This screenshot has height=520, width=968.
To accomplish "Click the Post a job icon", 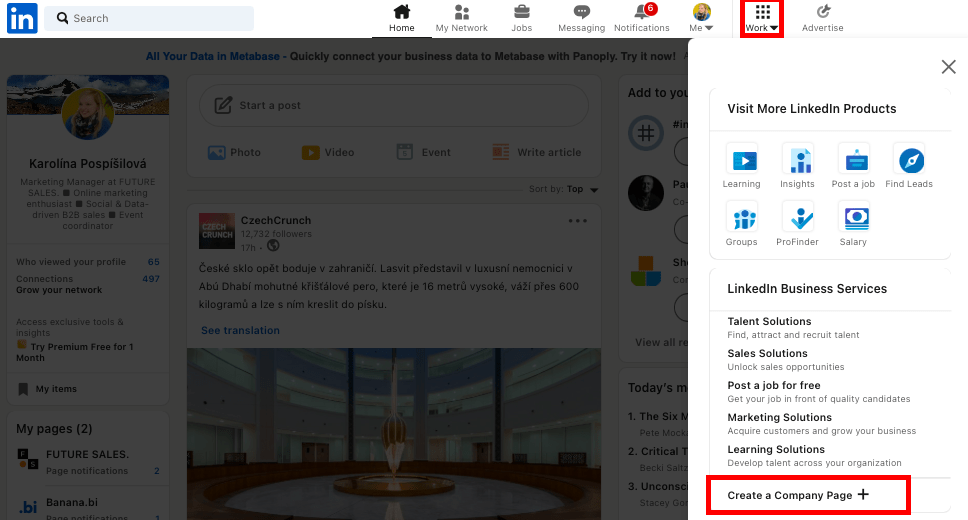I will pyautogui.click(x=853, y=160).
